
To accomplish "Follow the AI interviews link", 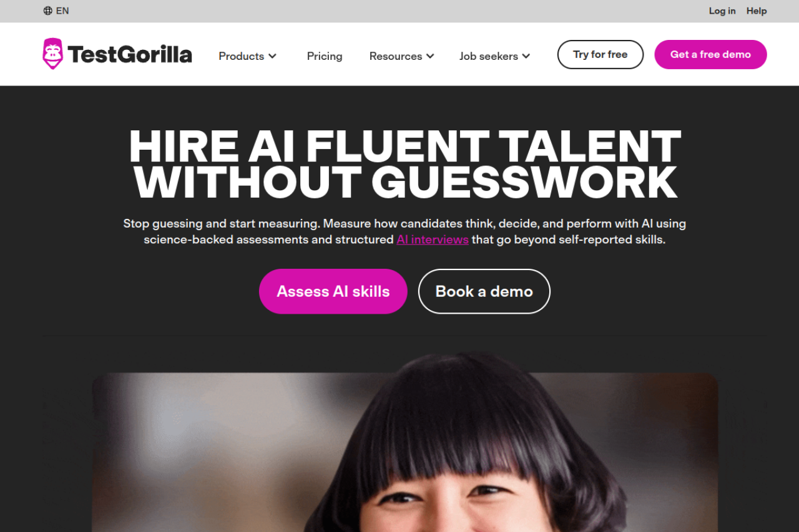I will pos(433,239).
